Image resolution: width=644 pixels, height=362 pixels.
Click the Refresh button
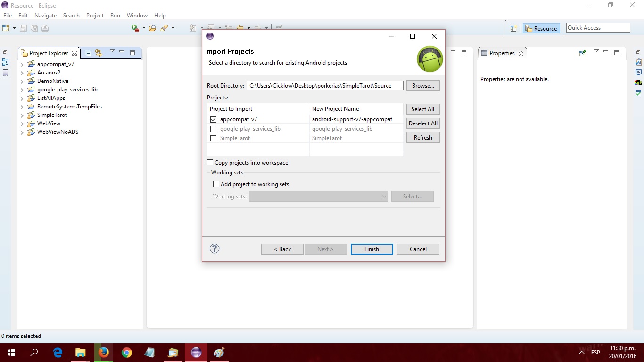point(423,138)
